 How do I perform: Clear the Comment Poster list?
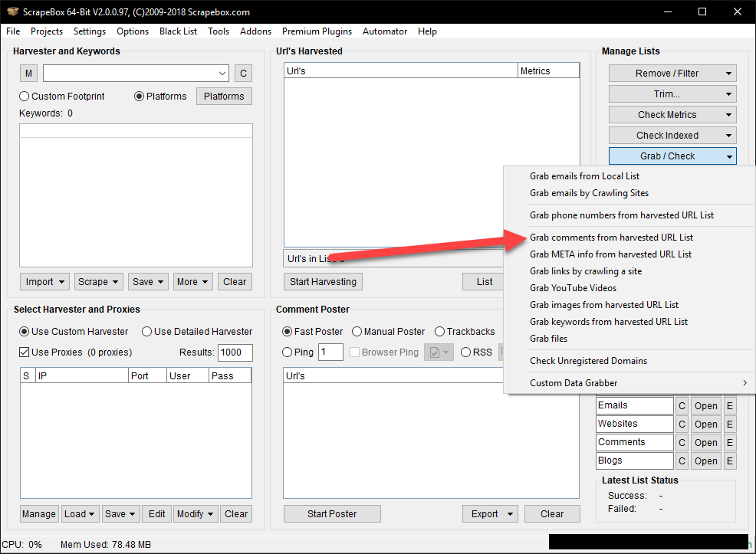[x=552, y=514]
